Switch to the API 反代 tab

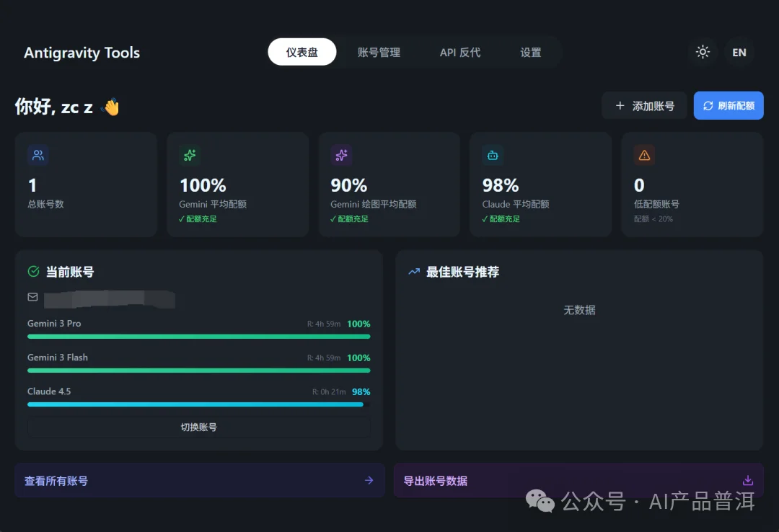459,52
